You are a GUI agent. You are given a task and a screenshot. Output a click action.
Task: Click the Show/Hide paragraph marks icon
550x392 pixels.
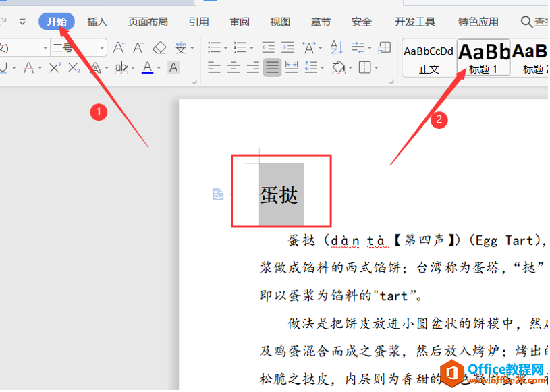tap(358, 47)
